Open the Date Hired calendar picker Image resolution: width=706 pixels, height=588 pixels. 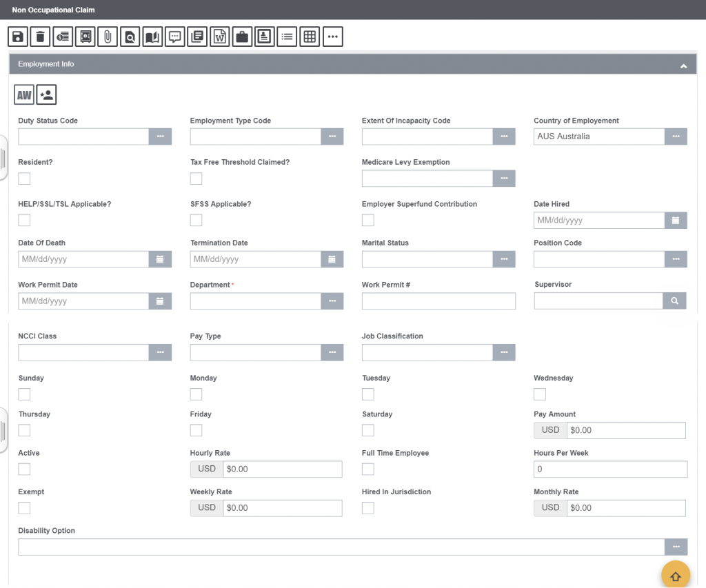(676, 220)
